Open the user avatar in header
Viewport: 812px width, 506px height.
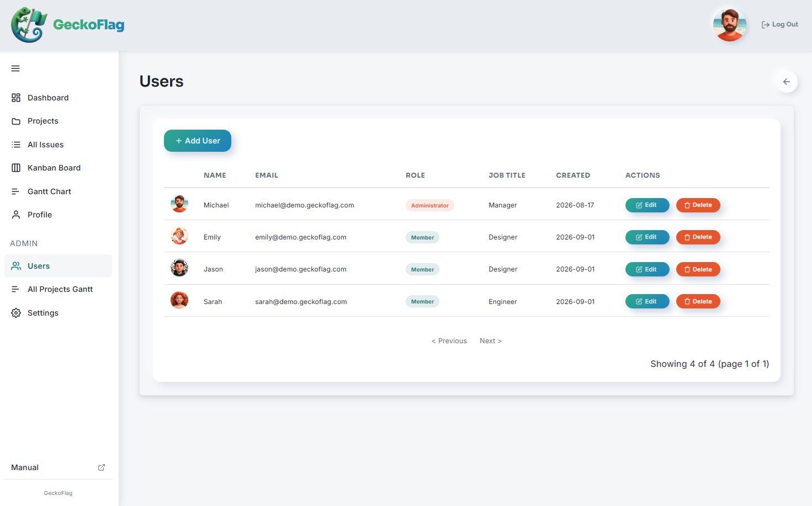tap(729, 25)
